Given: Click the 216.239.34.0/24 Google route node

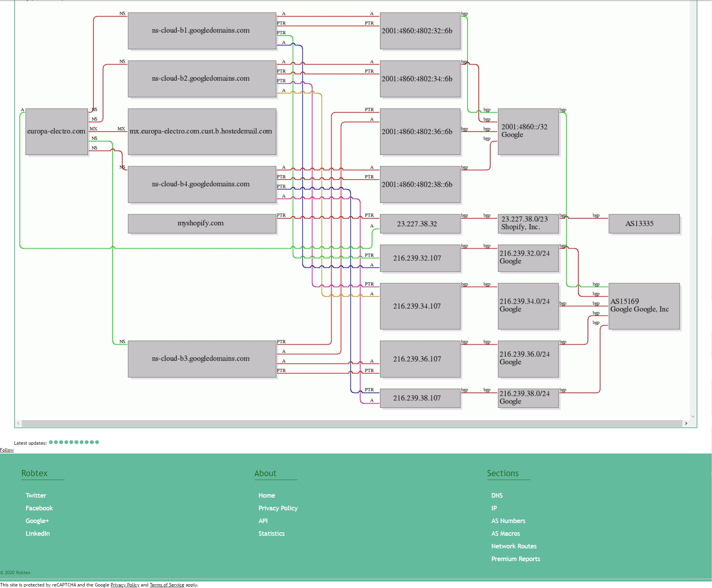Looking at the screenshot, I should (x=528, y=306).
